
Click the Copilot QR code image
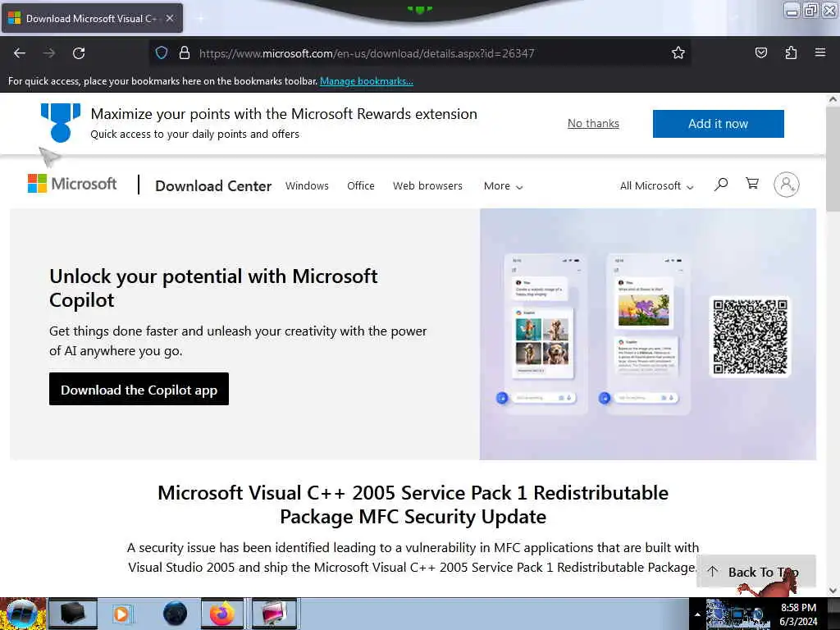pyautogui.click(x=750, y=336)
